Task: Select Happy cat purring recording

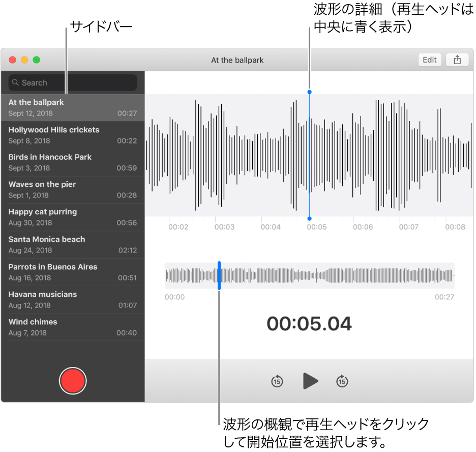Action: (73, 217)
